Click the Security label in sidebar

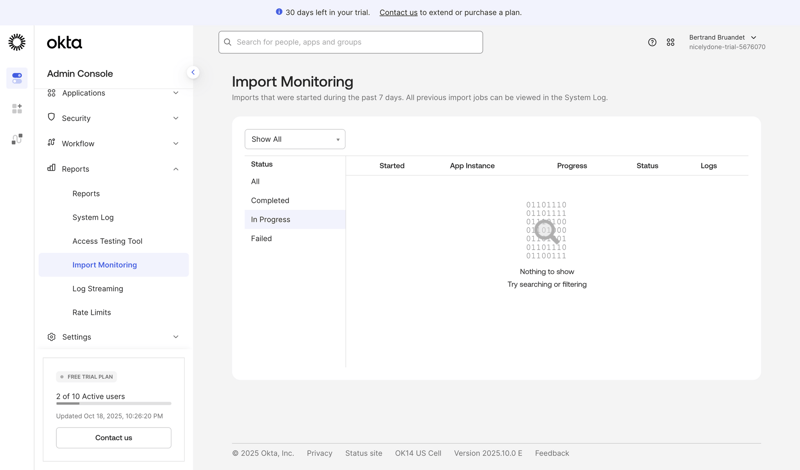[76, 118]
